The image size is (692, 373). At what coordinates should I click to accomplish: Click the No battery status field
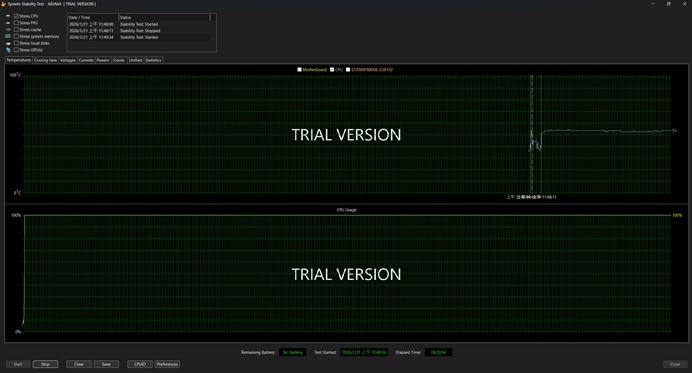tap(292, 352)
